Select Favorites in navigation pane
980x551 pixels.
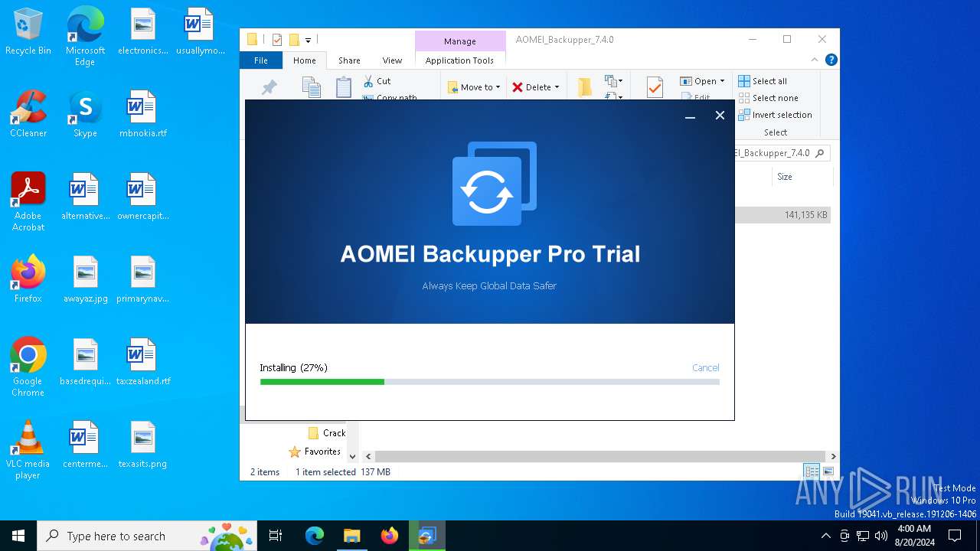coord(315,452)
